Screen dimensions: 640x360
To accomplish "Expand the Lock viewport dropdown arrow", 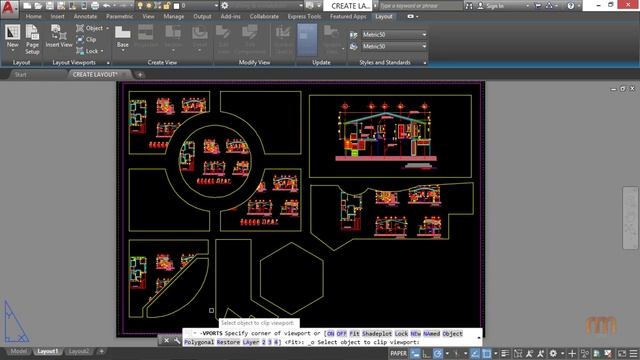I will (x=102, y=51).
